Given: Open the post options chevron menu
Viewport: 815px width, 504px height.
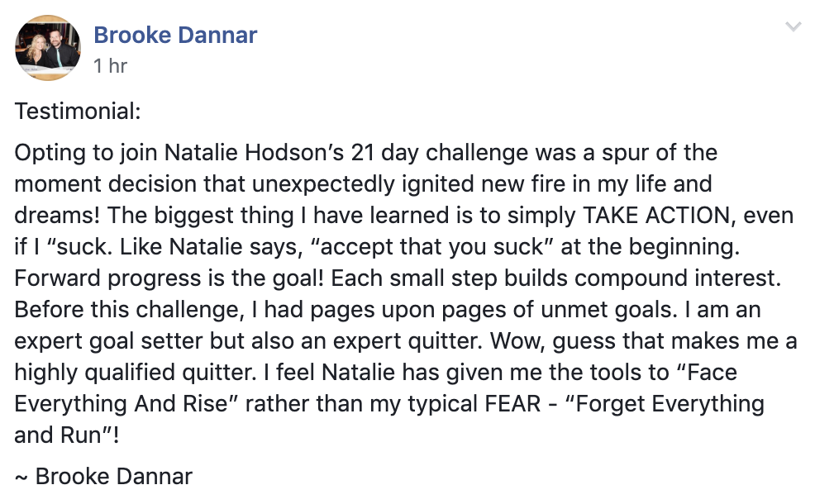Looking at the screenshot, I should [x=793, y=26].
